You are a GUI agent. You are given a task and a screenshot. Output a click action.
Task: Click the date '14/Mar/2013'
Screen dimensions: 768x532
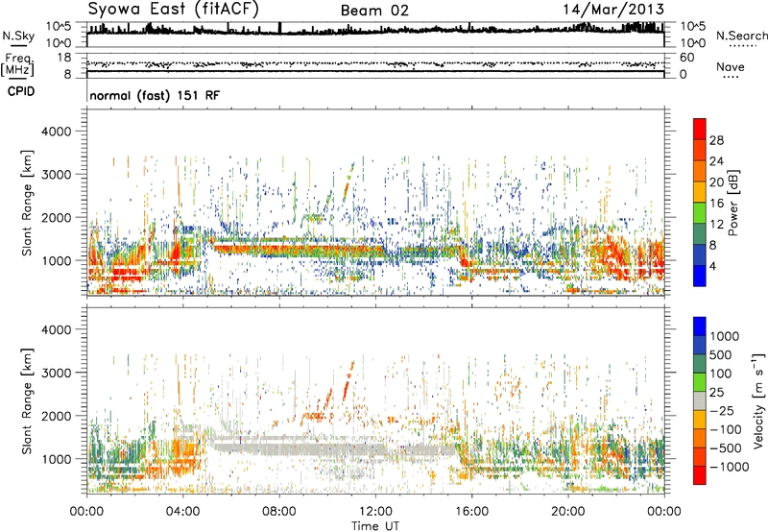coord(613,10)
